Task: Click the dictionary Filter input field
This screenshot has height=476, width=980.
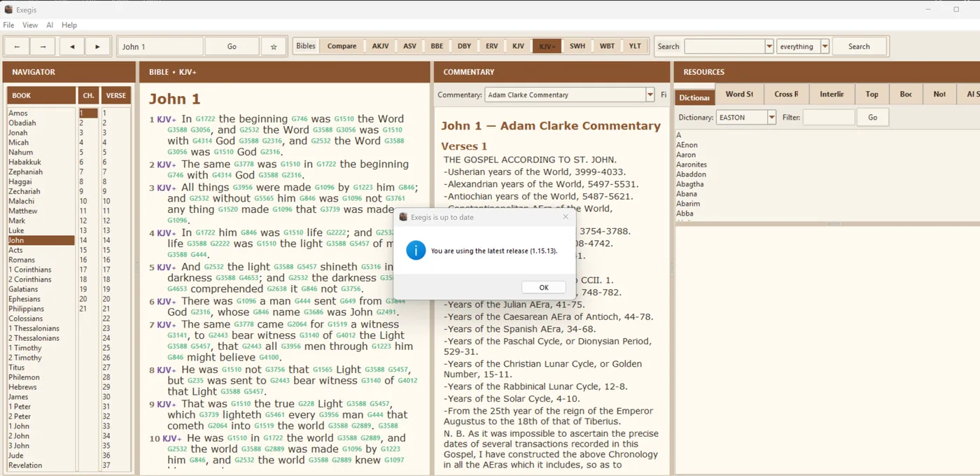Action: click(x=829, y=118)
